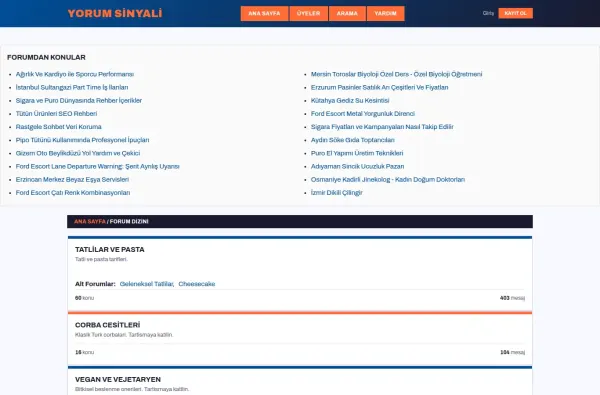
Task: Open topic Erzincan Merkez Beyaz Eşya Servisleri
Action: [72, 180]
